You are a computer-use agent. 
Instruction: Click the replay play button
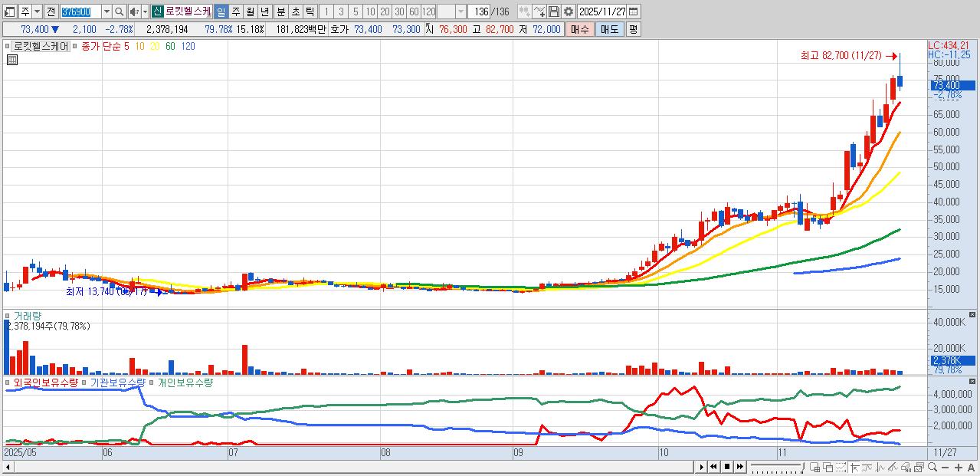click(701, 467)
